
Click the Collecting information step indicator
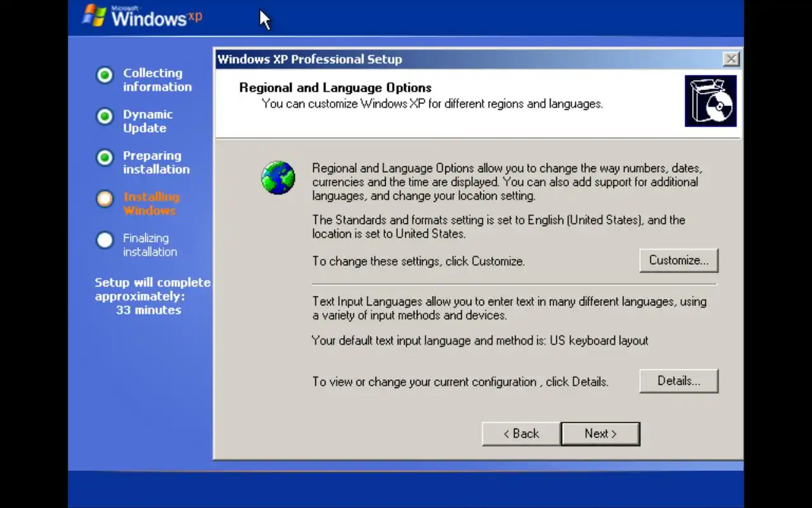105,75
